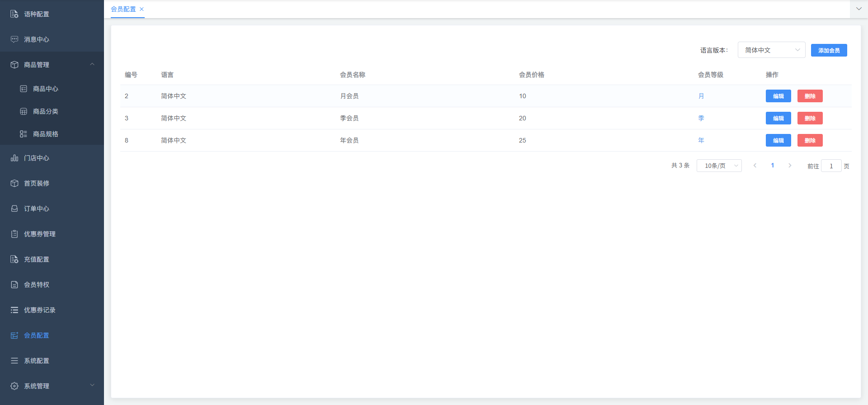
Task: Click the 订单中心 inbox icon
Action: (14, 209)
